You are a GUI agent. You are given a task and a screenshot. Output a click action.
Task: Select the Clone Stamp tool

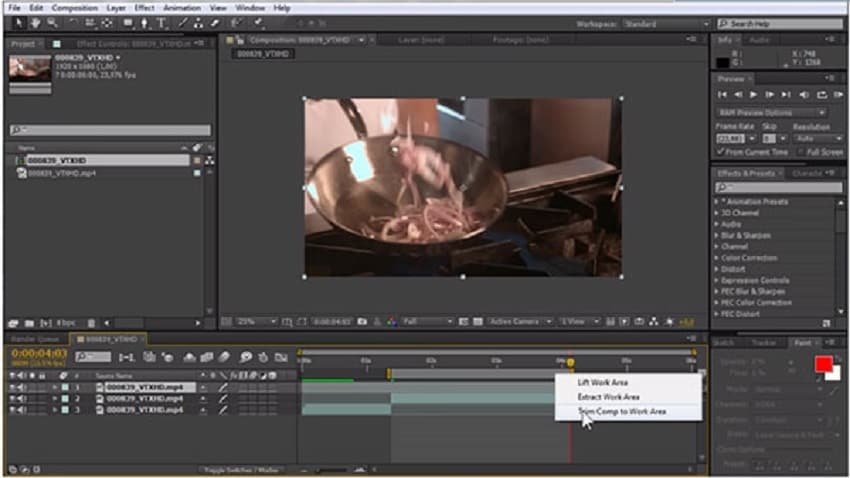(198, 23)
